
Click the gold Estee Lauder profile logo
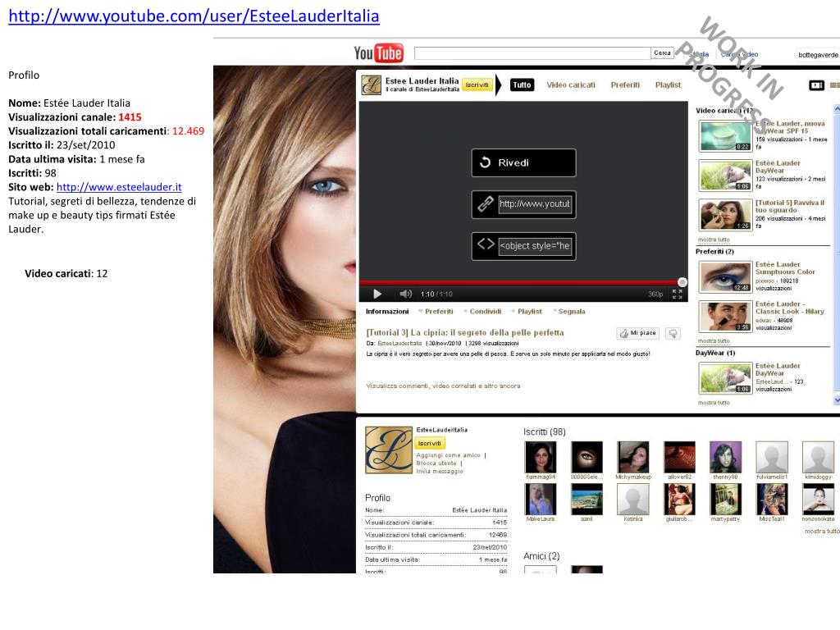pyautogui.click(x=389, y=450)
